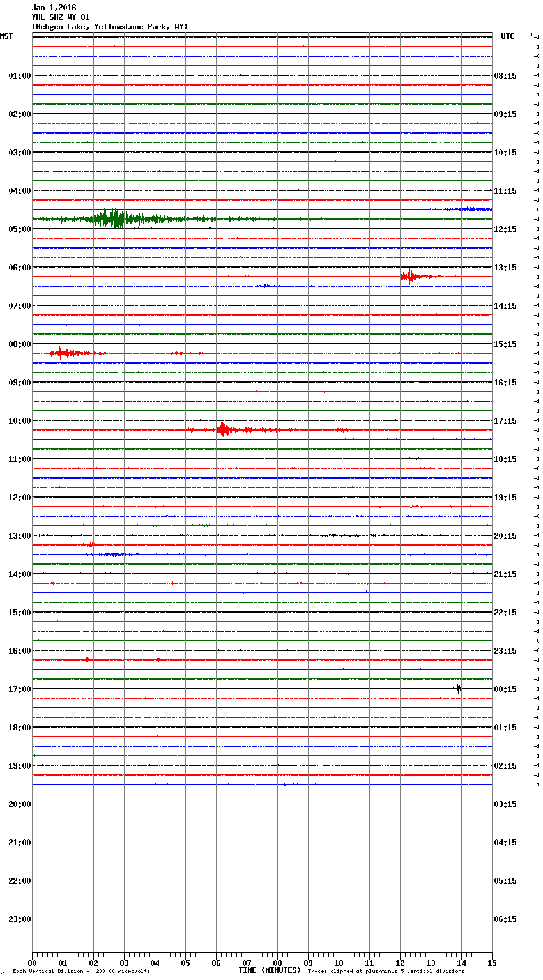The height and width of the screenshot is (980, 543).
Task: Click the "Traces clipped at plus/minus 5 vertical divisions" note
Action: pyautogui.click(x=386, y=971)
